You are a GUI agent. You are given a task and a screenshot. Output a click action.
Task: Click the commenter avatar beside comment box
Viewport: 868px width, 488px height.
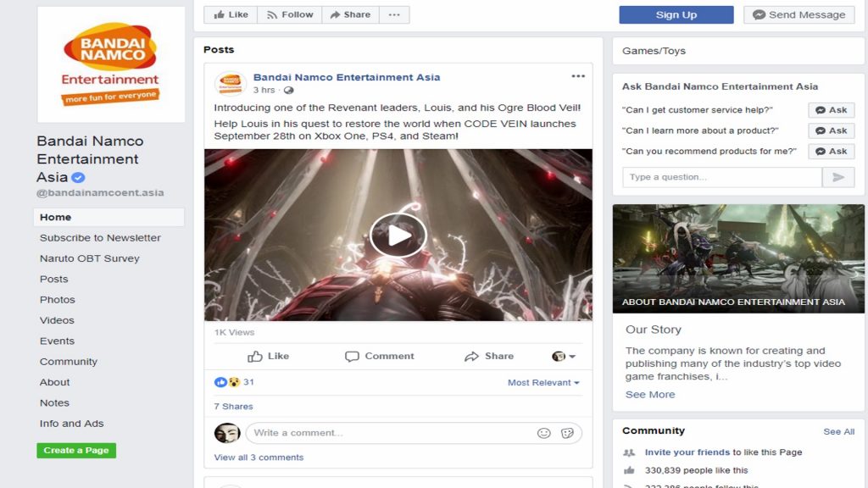point(227,433)
